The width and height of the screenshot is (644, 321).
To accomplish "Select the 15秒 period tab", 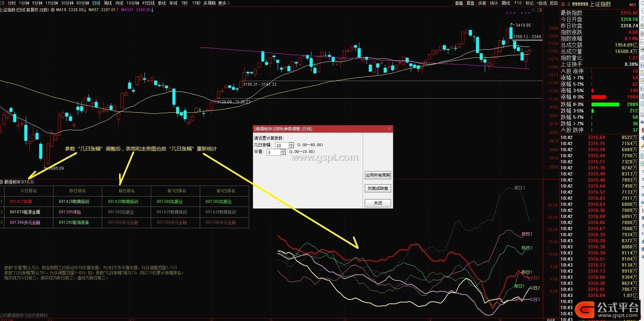I will (x=196, y=3).
